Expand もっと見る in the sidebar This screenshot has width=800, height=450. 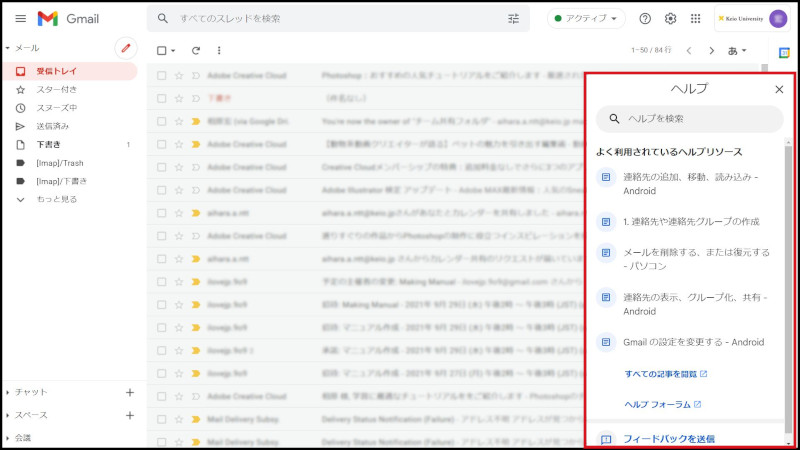(55, 199)
